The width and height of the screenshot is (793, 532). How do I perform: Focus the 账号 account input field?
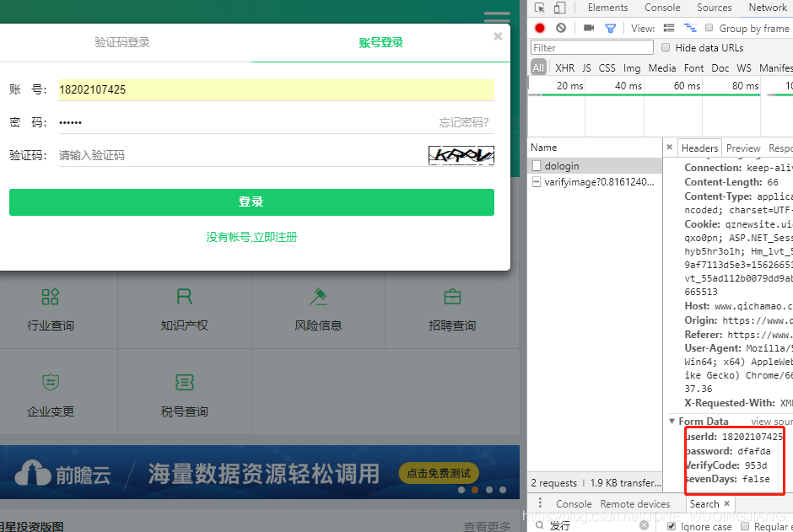tap(276, 89)
